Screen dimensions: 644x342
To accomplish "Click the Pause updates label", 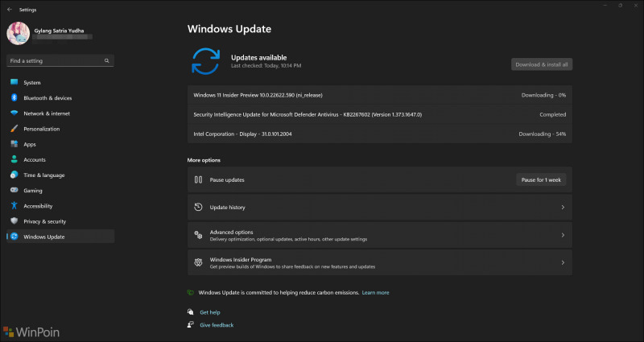I will pyautogui.click(x=227, y=179).
